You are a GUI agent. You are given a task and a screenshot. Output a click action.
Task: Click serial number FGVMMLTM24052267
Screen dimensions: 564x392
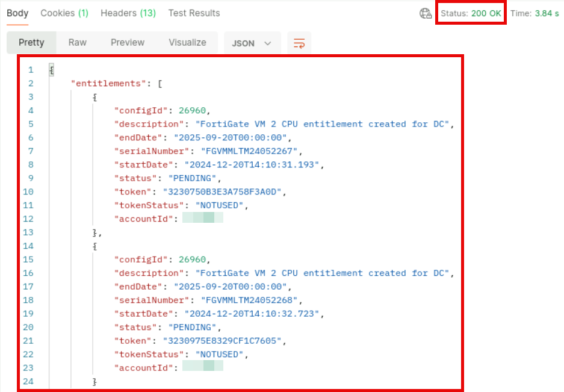point(249,151)
